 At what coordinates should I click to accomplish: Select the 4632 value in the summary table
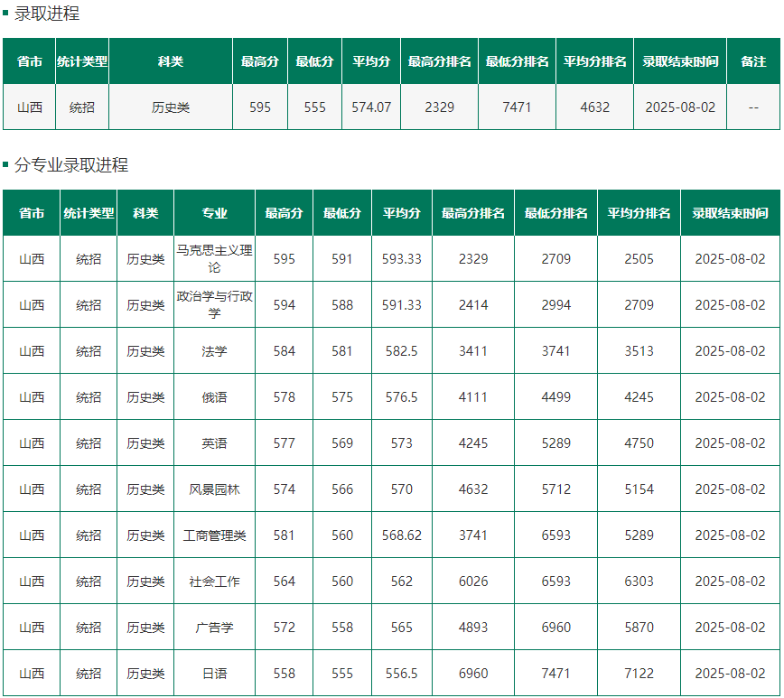(594, 107)
